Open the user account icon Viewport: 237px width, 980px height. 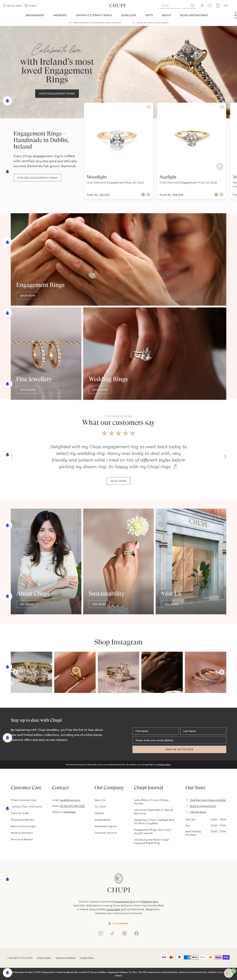pos(202,6)
